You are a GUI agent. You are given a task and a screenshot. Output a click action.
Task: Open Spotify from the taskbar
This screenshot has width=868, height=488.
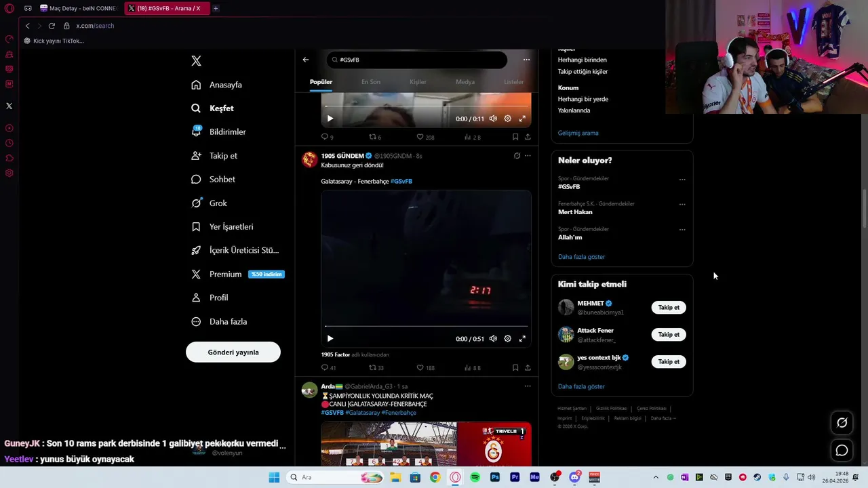tap(475, 477)
